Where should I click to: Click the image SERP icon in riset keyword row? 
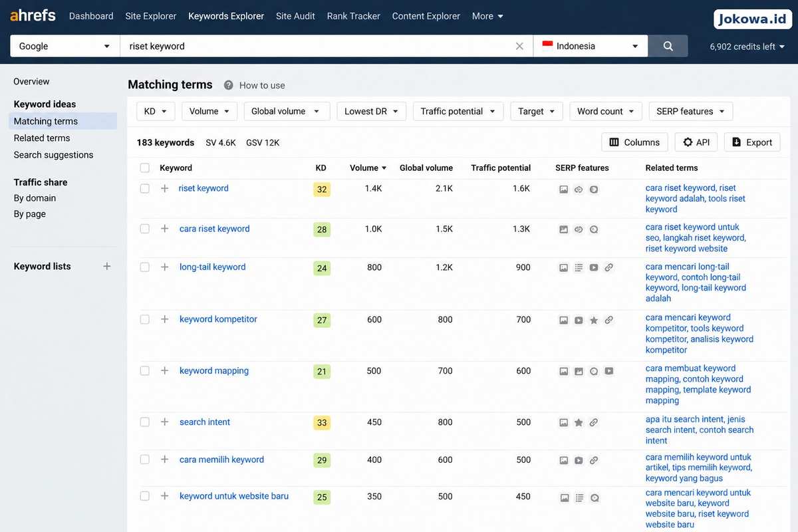pos(563,190)
